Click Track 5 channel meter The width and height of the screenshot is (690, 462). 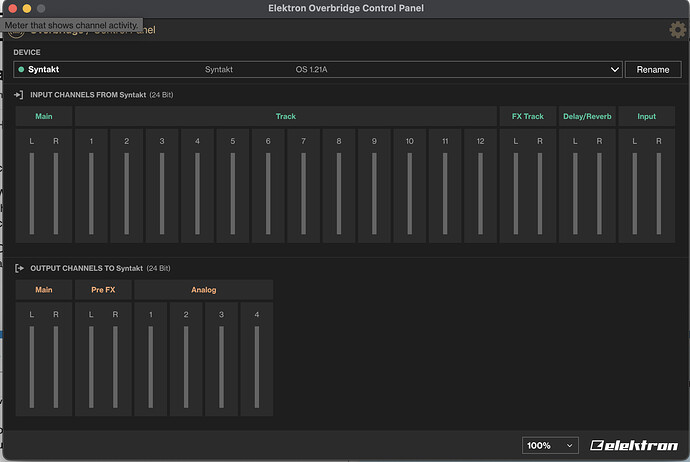click(x=233, y=194)
